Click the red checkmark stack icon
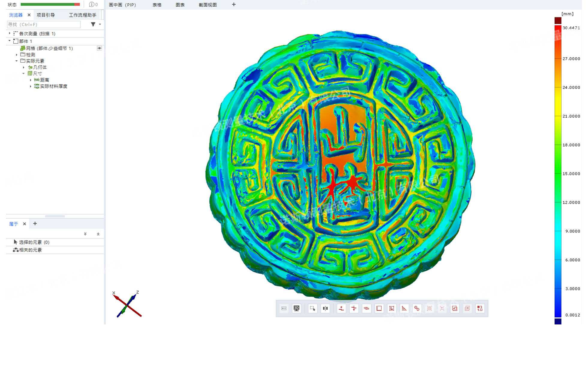 click(454, 308)
